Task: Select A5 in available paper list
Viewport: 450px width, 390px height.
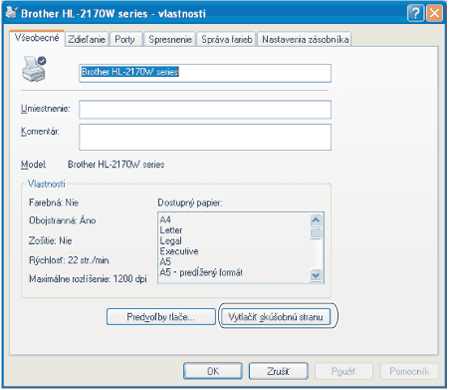Action: click(x=165, y=262)
